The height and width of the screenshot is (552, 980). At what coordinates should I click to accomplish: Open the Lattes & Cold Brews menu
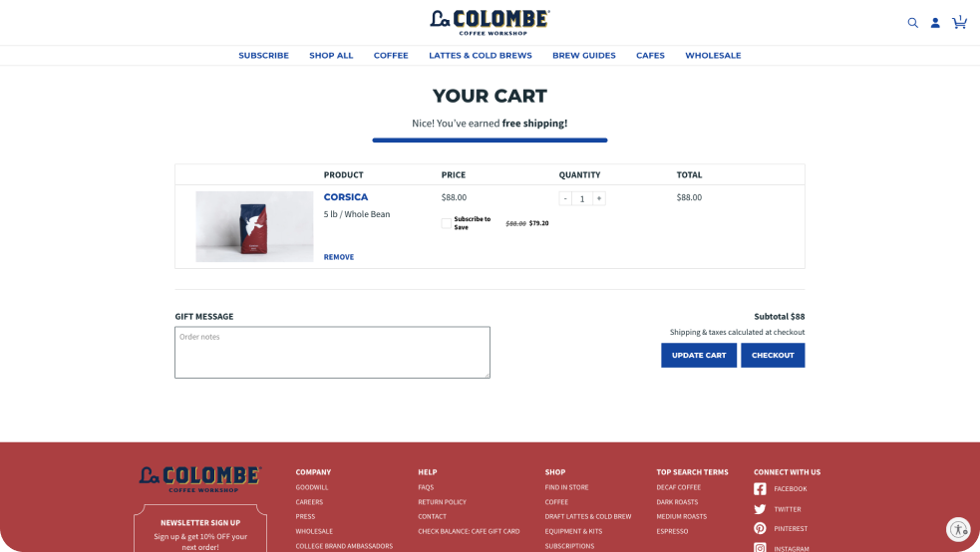coord(481,56)
